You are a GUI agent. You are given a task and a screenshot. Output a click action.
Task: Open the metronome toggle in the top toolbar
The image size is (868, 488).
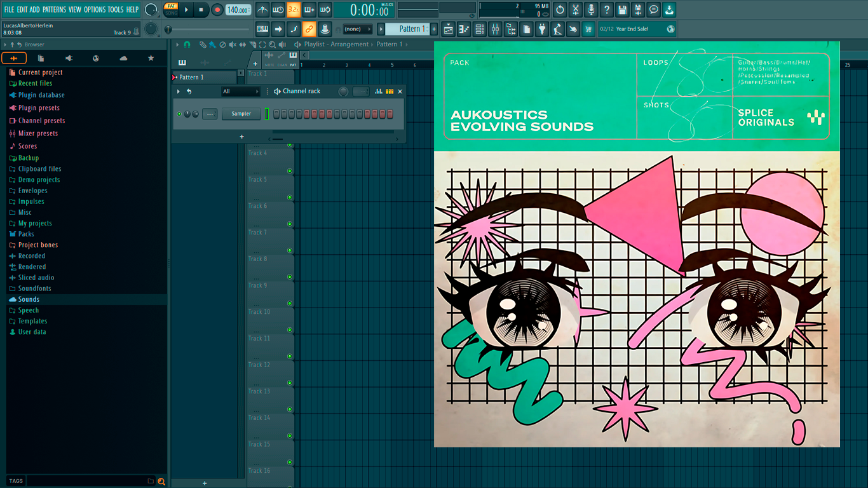(x=262, y=10)
